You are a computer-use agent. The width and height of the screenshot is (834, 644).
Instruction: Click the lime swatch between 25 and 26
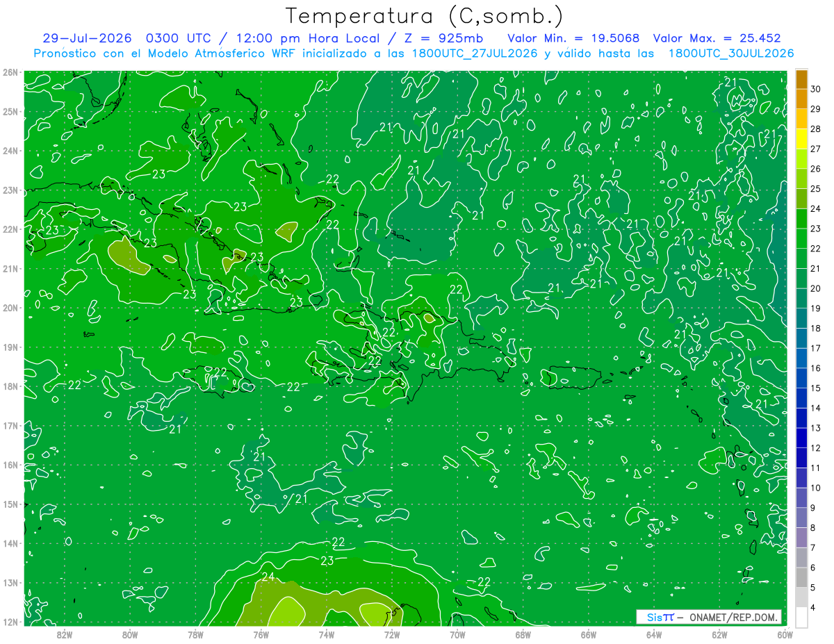point(801,179)
